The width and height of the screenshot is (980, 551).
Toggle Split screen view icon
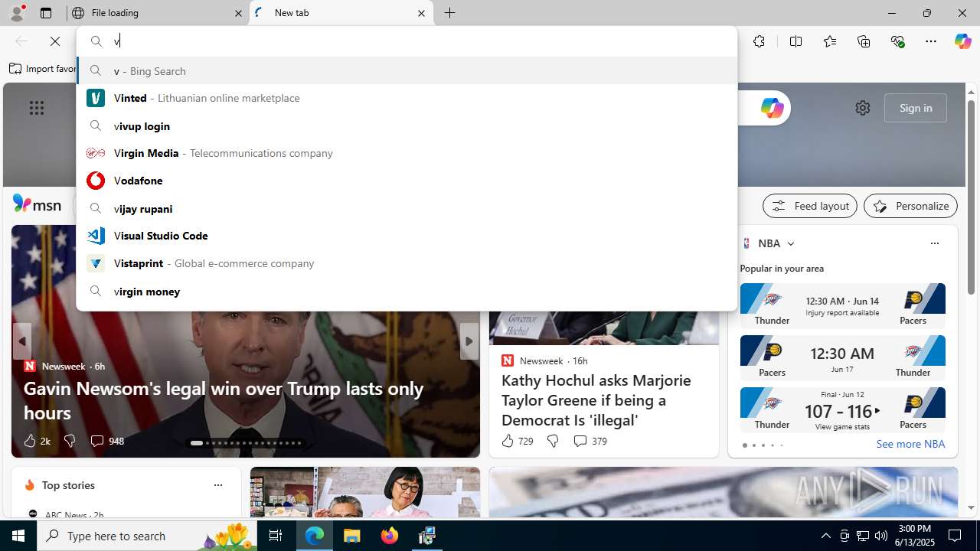(x=795, y=41)
